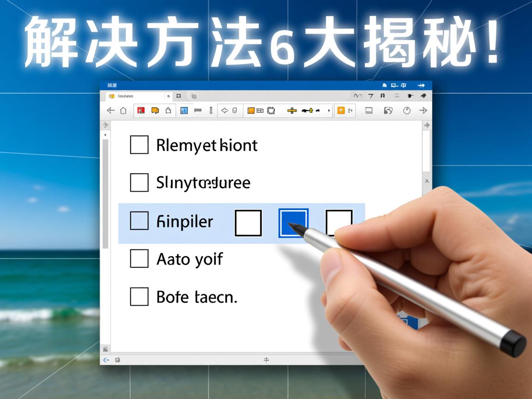532x399 pixels.
Task: Click the back arrow in the toolbar
Action: tap(111, 110)
